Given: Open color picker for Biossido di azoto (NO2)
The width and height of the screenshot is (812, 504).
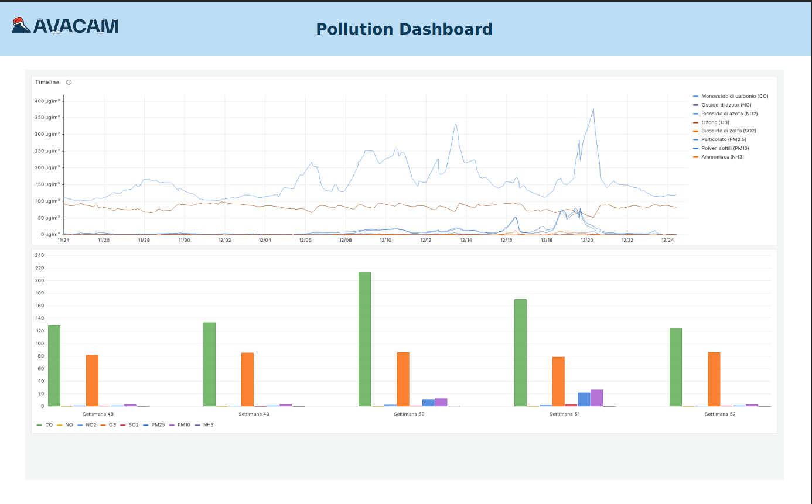Looking at the screenshot, I should (x=695, y=114).
